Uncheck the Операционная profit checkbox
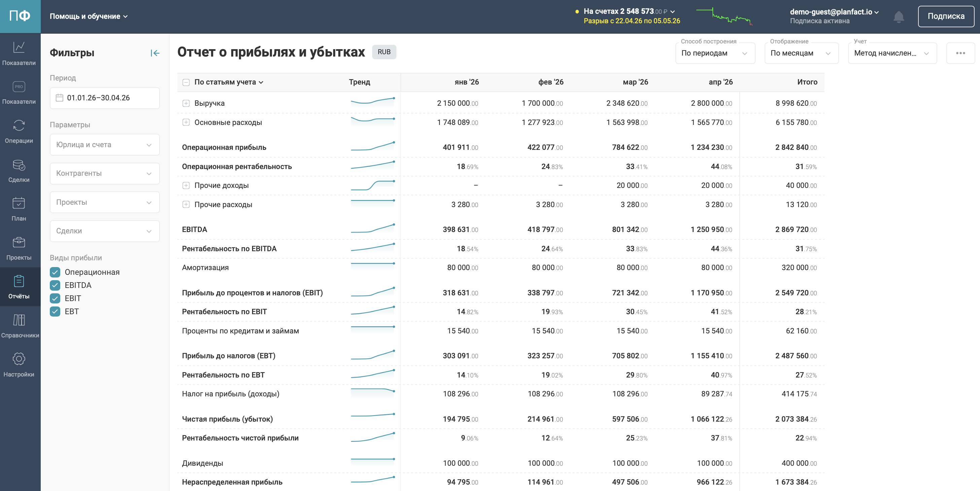Screen dimensions: 980x491 (x=55, y=272)
